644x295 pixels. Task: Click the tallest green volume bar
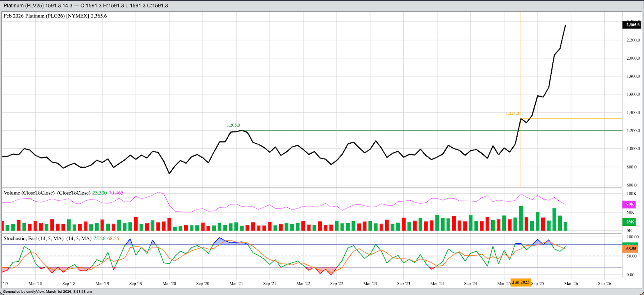521,218
